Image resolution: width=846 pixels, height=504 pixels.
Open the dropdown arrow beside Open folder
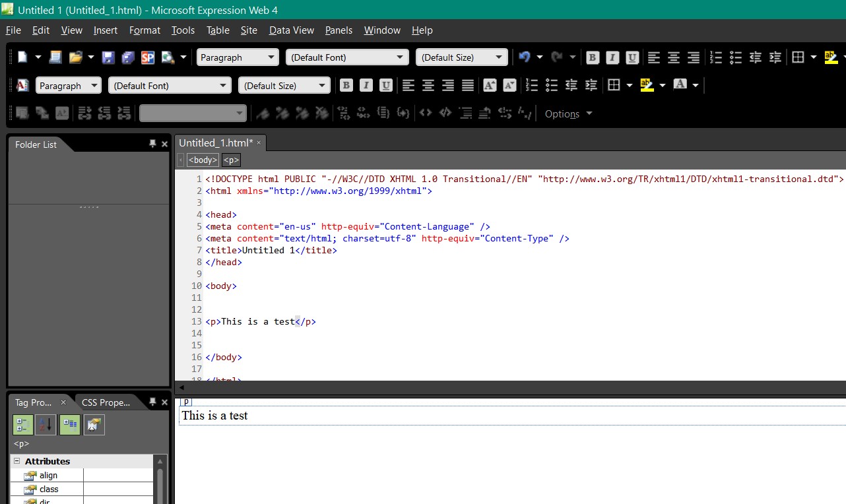(x=90, y=57)
